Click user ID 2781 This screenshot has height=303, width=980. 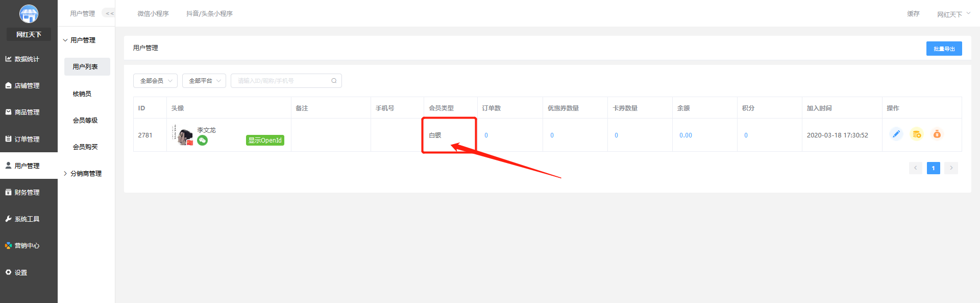[145, 135]
